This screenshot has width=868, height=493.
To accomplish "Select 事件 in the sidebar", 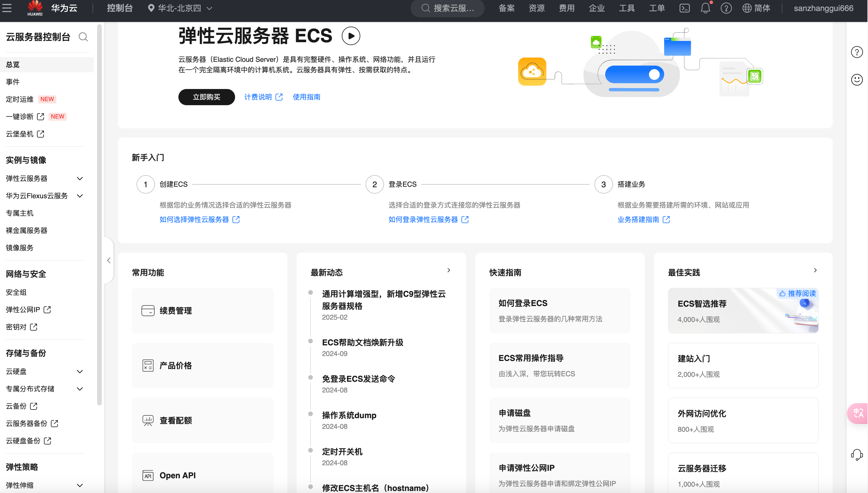I will [13, 81].
